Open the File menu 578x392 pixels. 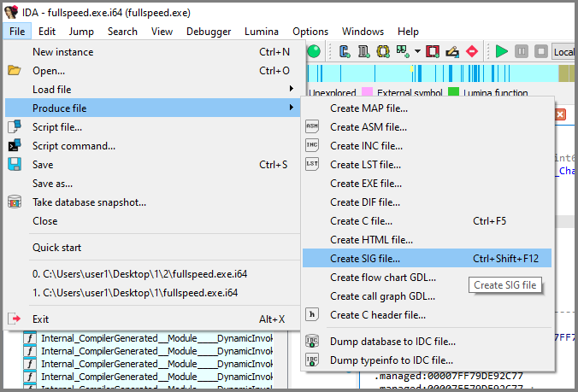coord(17,32)
